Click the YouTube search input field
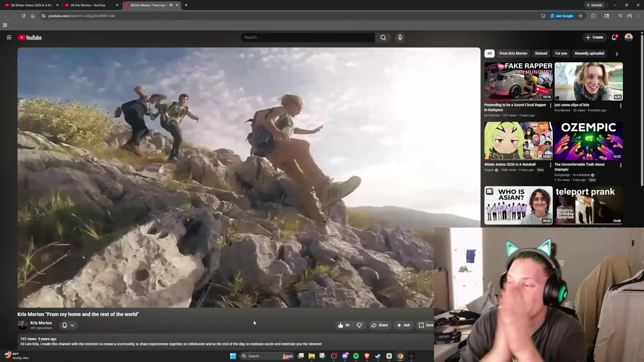 (x=308, y=37)
